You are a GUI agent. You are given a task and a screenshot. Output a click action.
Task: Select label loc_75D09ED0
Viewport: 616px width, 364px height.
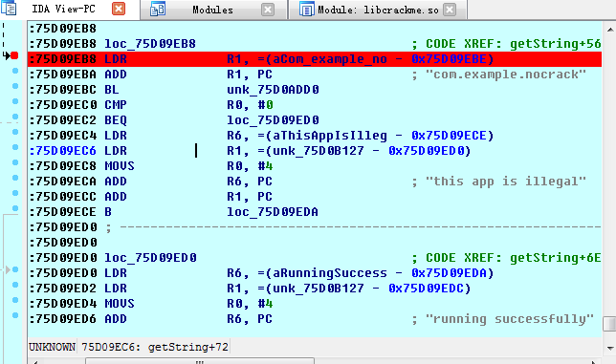pyautogui.click(x=150, y=258)
